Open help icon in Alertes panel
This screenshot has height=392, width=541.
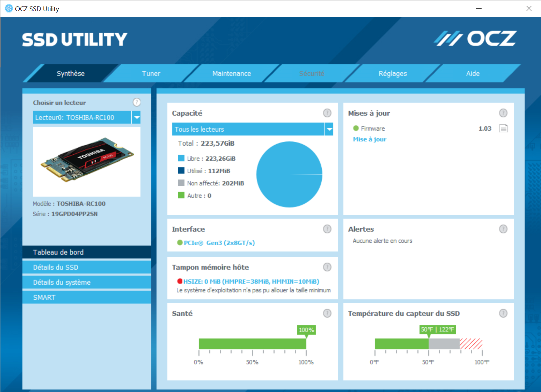point(503,229)
